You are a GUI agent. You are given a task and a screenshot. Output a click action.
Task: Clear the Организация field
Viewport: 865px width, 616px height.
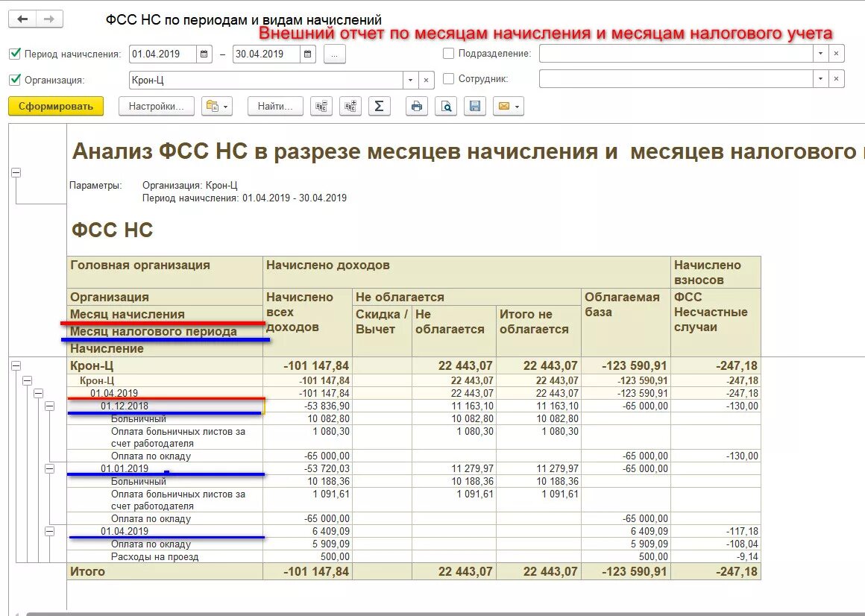click(x=426, y=80)
